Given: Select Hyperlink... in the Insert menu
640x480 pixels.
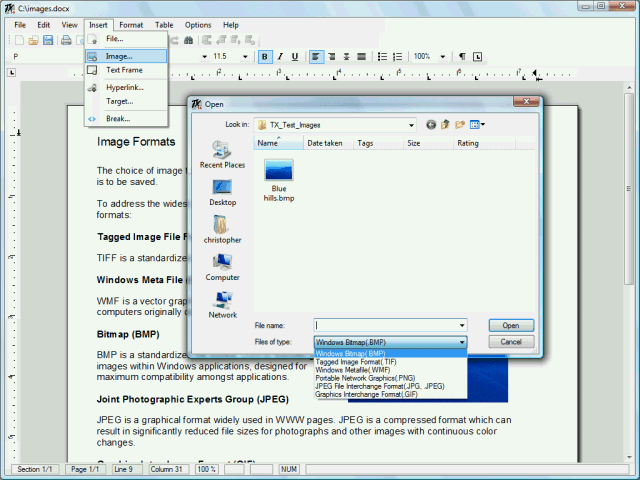Looking at the screenshot, I should coord(125,88).
